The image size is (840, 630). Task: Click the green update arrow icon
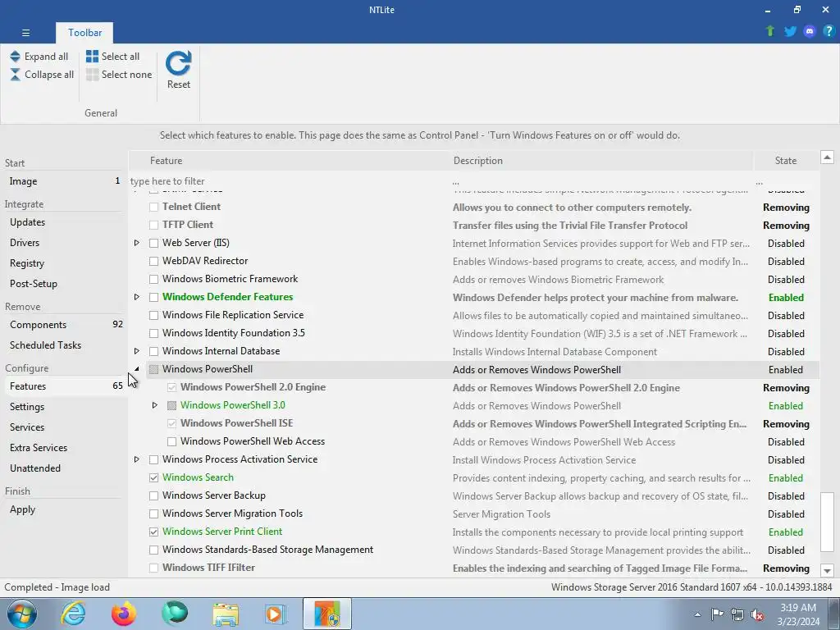point(770,31)
